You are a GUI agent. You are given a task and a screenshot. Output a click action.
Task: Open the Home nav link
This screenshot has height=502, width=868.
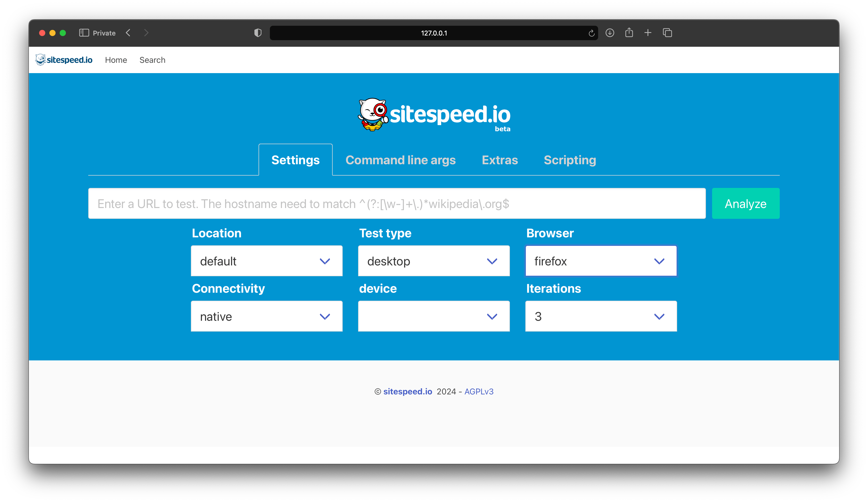116,60
